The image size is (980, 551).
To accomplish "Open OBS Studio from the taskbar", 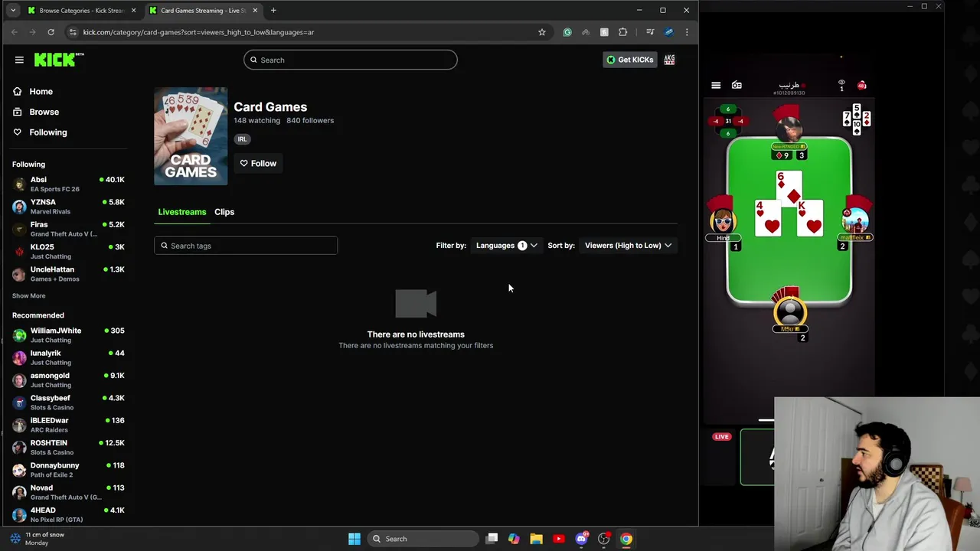I will (x=604, y=539).
